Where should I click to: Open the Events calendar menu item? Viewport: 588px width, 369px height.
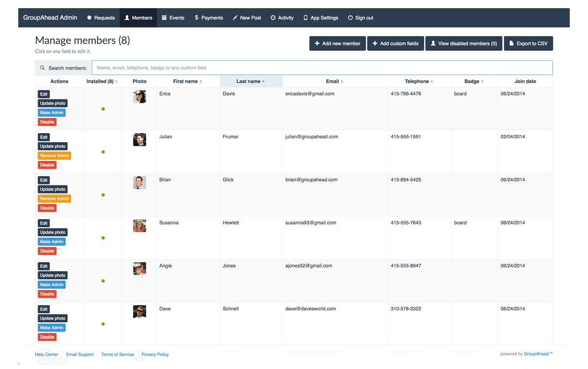pos(173,18)
